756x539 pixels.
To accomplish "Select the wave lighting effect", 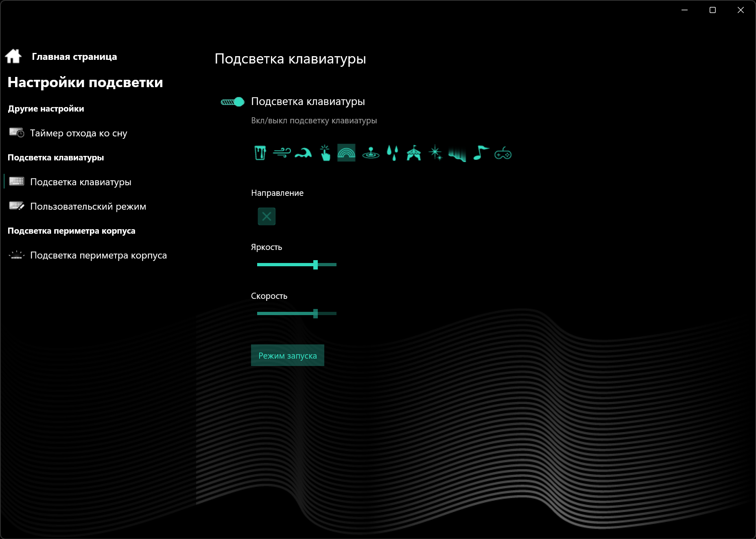I will click(x=303, y=153).
